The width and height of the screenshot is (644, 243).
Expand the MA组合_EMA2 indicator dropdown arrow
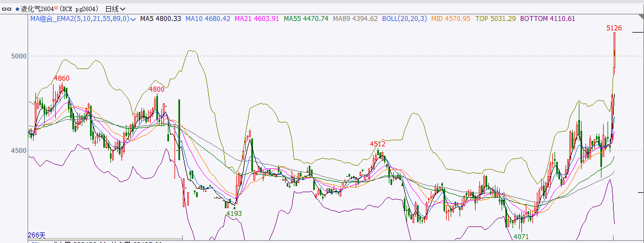coord(133,19)
